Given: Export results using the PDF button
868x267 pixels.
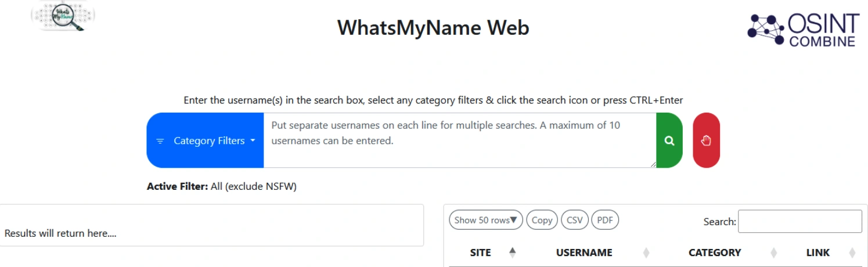Looking at the screenshot, I should point(605,220).
